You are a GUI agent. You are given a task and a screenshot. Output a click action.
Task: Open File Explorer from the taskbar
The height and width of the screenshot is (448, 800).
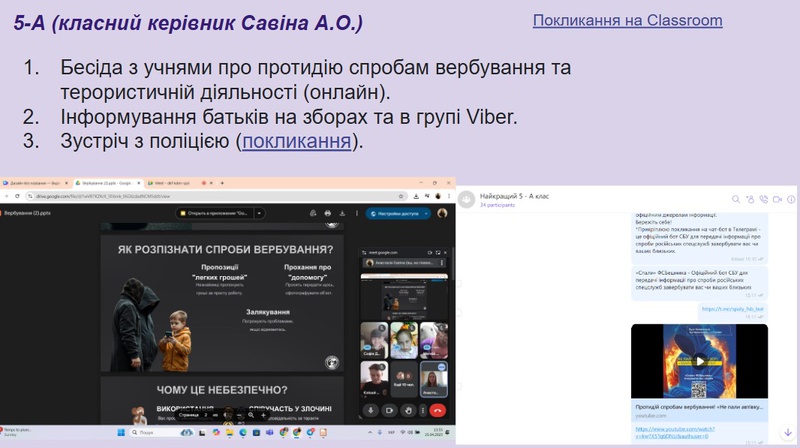coord(230,433)
